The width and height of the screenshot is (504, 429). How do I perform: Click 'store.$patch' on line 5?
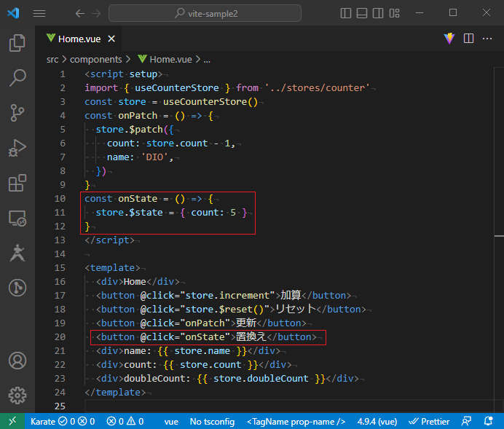click(129, 130)
